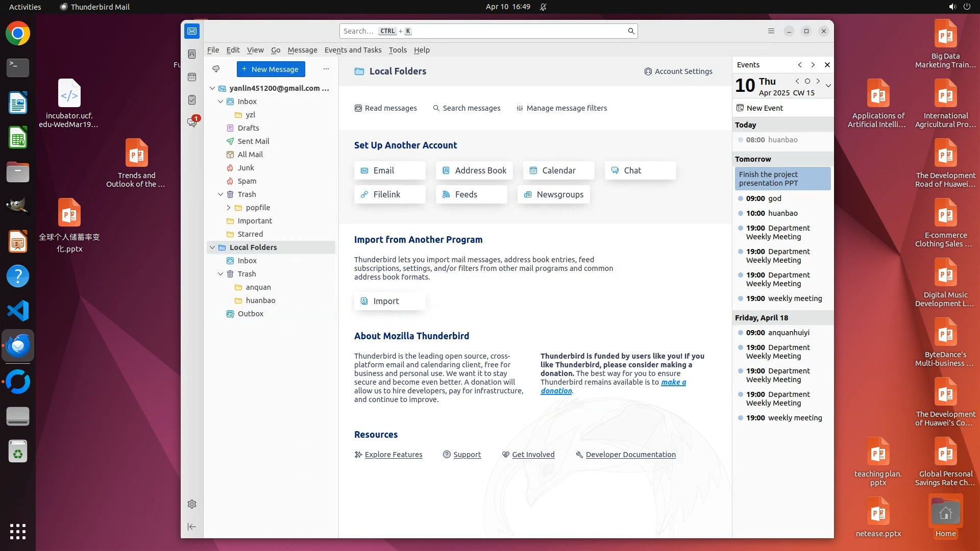Open the Tasks space icon
The image size is (980, 551).
192,100
